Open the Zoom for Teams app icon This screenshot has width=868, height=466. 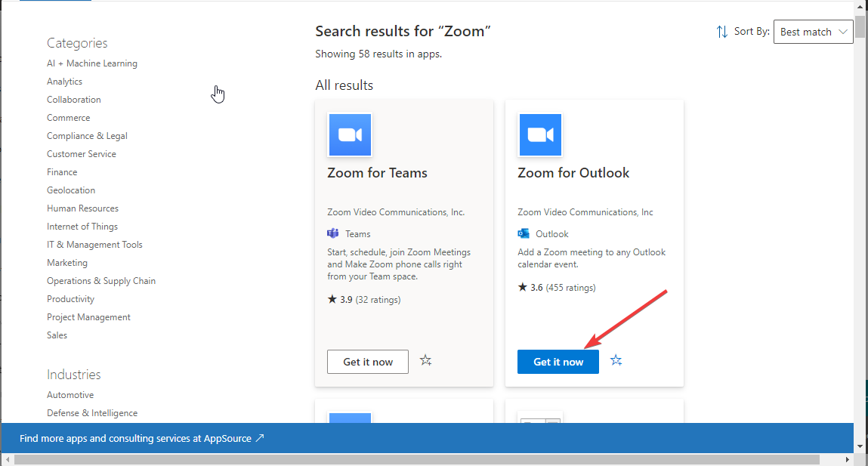click(350, 134)
